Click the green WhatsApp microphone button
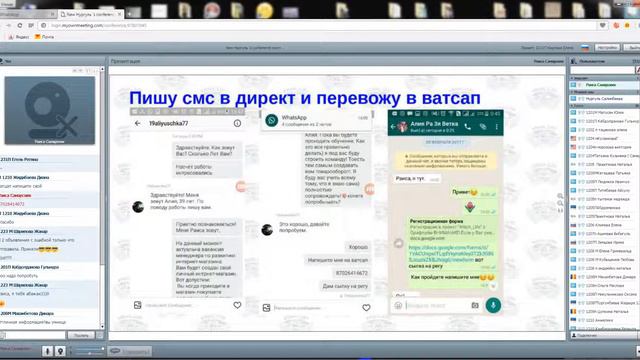640x360 pixels. [493, 305]
